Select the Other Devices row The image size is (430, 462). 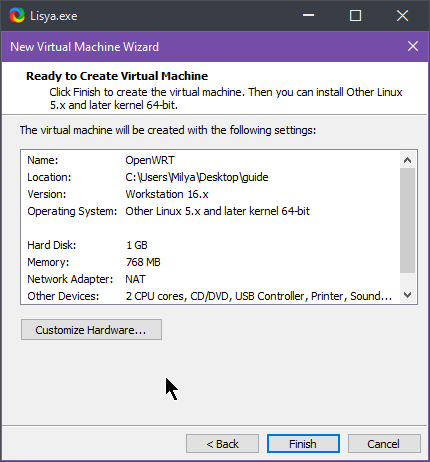pos(210,296)
